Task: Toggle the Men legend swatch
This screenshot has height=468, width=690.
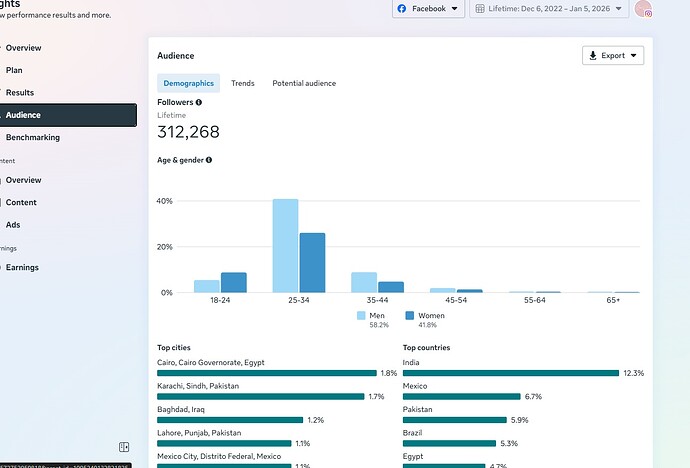Action: [x=362, y=316]
